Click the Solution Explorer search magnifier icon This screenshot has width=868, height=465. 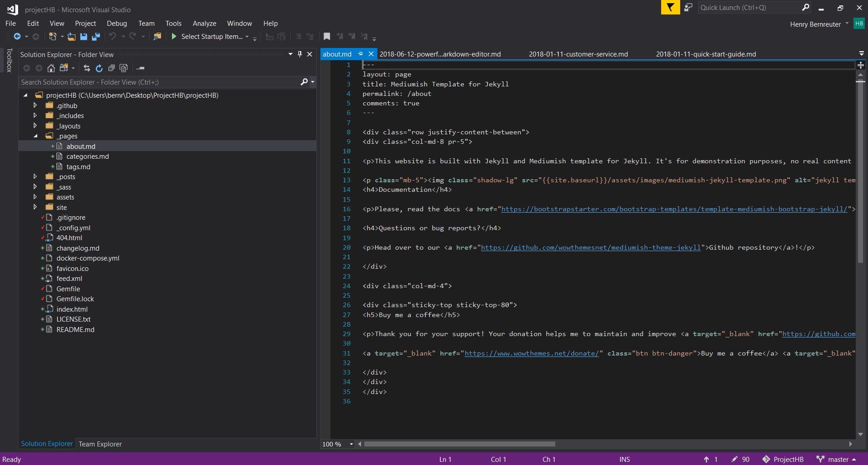tap(304, 82)
